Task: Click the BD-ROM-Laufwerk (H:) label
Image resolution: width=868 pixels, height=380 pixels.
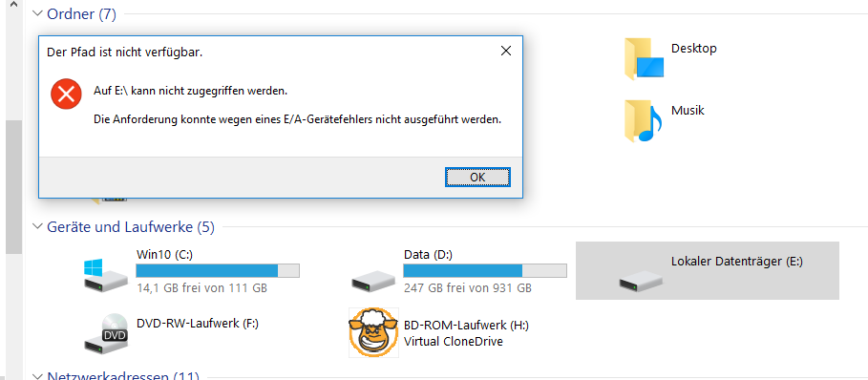Action: tap(462, 325)
